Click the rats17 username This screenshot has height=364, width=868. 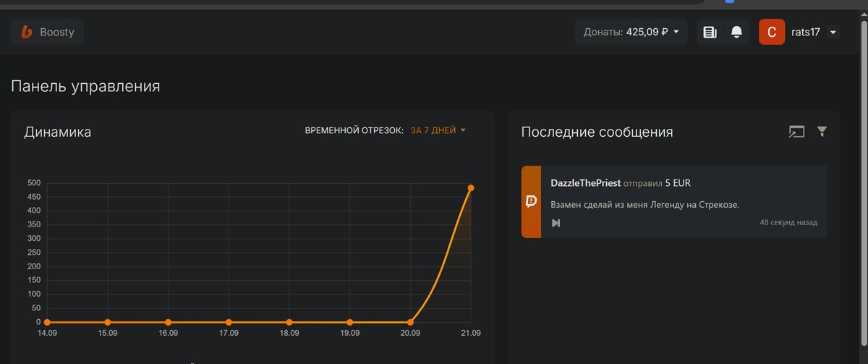(x=805, y=32)
